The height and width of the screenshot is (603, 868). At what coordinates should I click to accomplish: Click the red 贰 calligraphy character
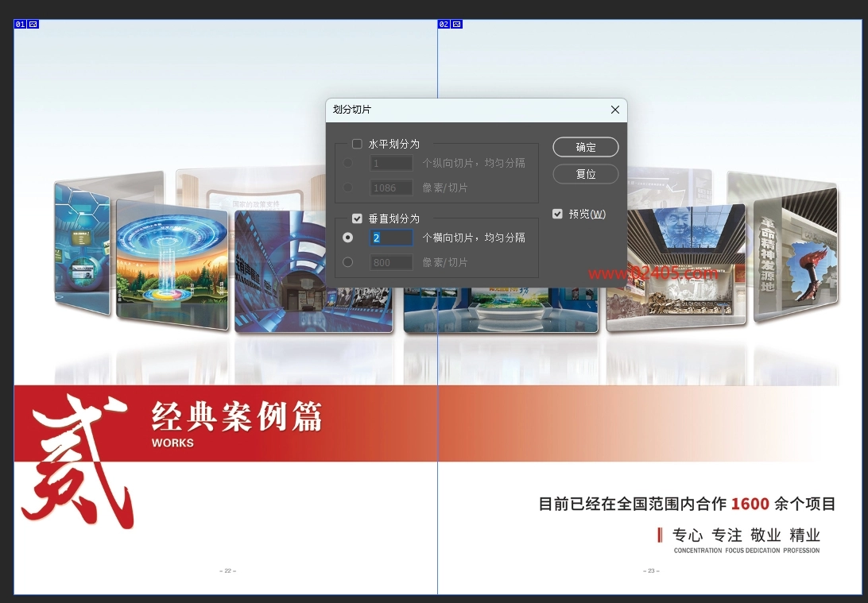(x=76, y=465)
